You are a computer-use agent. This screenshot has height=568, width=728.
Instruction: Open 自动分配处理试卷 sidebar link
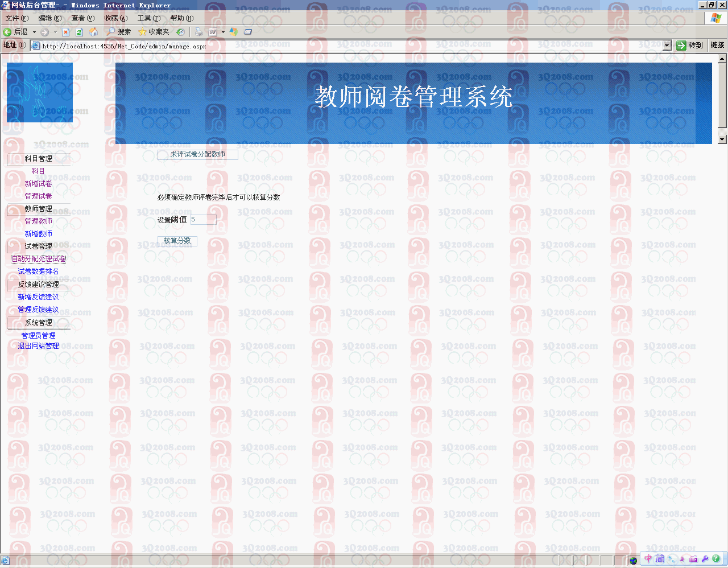pos(38,259)
